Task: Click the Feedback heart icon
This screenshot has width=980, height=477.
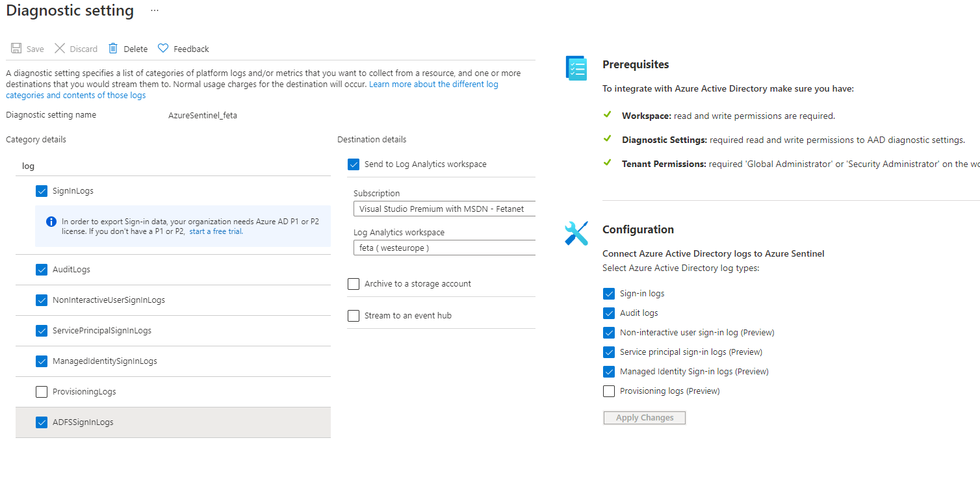Action: [163, 49]
